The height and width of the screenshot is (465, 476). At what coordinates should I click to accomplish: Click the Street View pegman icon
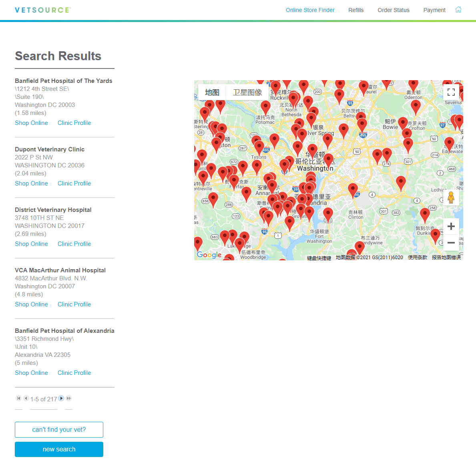pos(451,197)
